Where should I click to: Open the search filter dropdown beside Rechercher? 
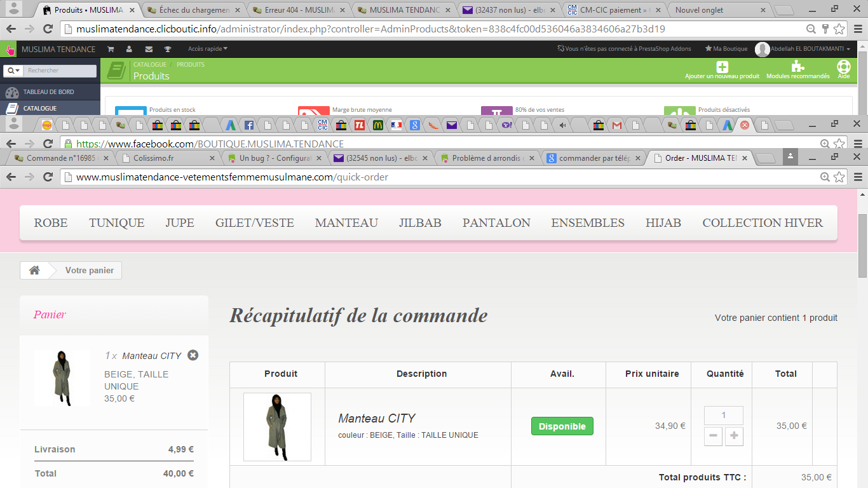(x=13, y=71)
